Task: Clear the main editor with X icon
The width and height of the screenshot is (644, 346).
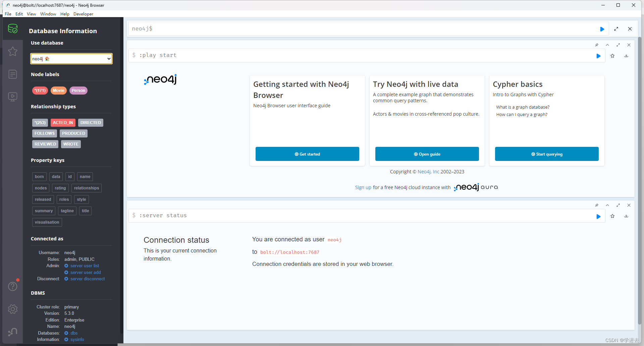Action: tap(630, 29)
